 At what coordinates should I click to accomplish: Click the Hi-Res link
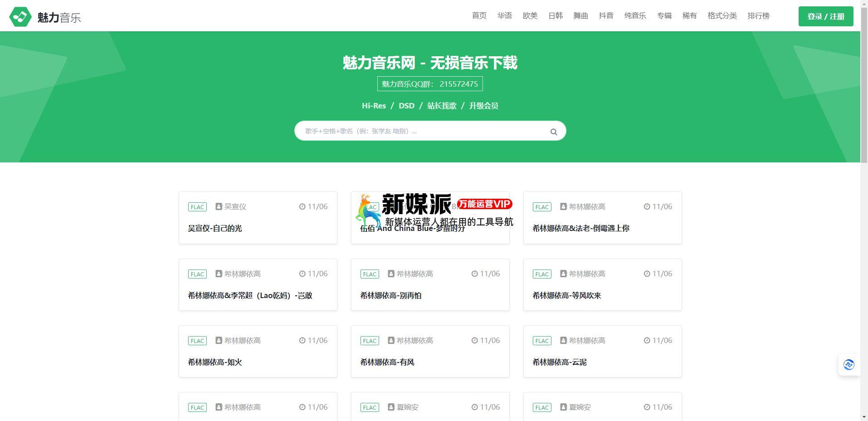click(x=374, y=106)
